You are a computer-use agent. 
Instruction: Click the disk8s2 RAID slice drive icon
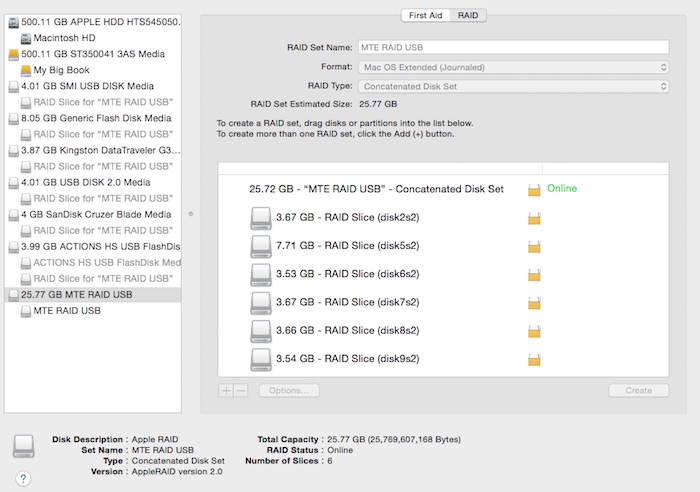point(261,331)
